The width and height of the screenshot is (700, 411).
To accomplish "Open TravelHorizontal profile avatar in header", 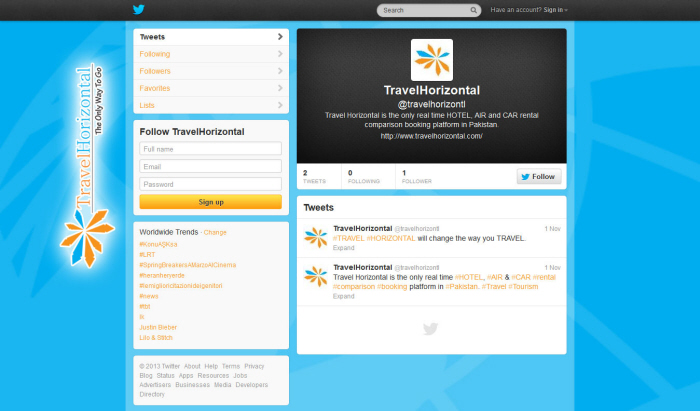I will click(432, 60).
